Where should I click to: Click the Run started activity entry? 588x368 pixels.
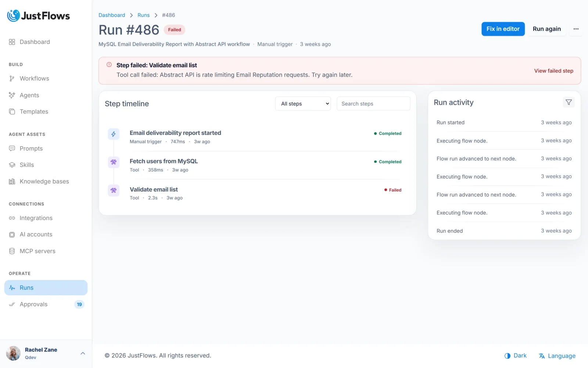[x=504, y=122]
